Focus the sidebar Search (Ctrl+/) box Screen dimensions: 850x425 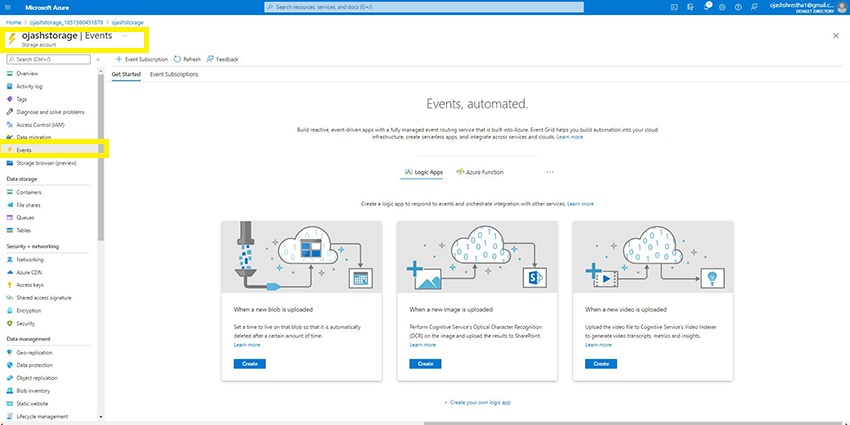[x=48, y=59]
